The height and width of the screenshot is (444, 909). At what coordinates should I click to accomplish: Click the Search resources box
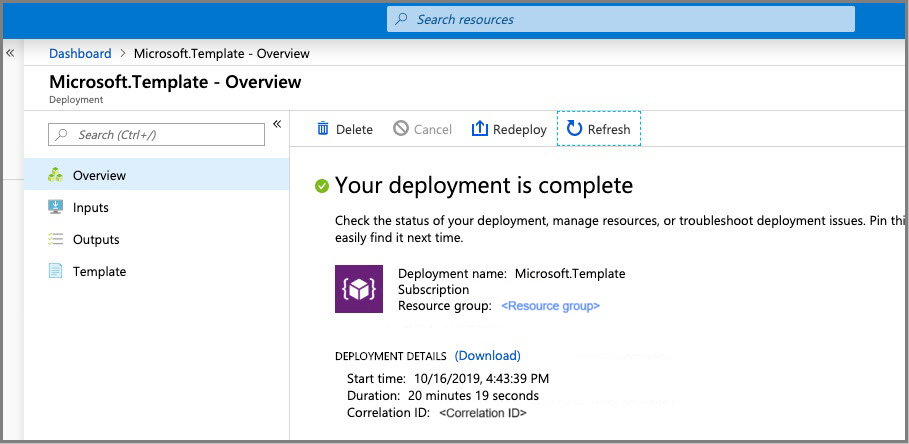(620, 19)
